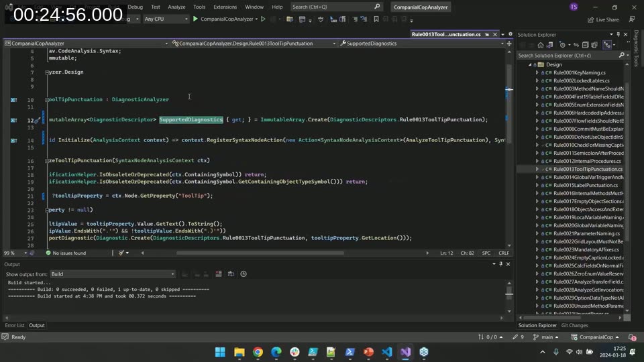The height and width of the screenshot is (362, 644).
Task: Click the Solution Explorer Home icon
Action: [x=541, y=45]
